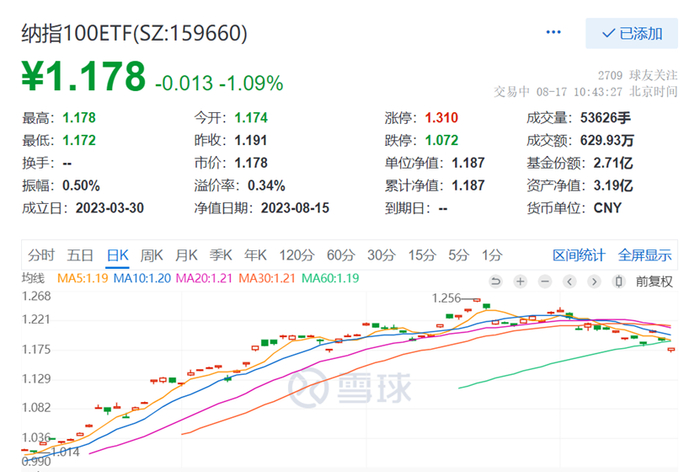Toggle the MA10:1.20 moving average line
Screen dimensions: 700x472
(142, 278)
